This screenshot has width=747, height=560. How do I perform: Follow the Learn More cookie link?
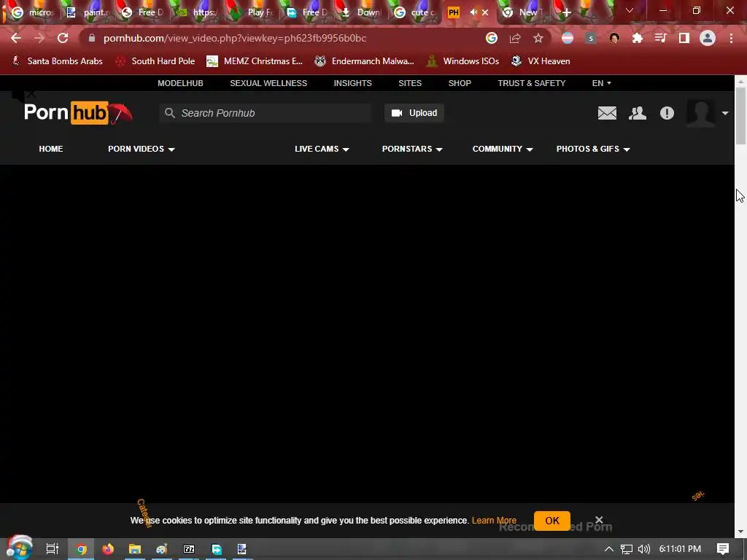point(494,521)
